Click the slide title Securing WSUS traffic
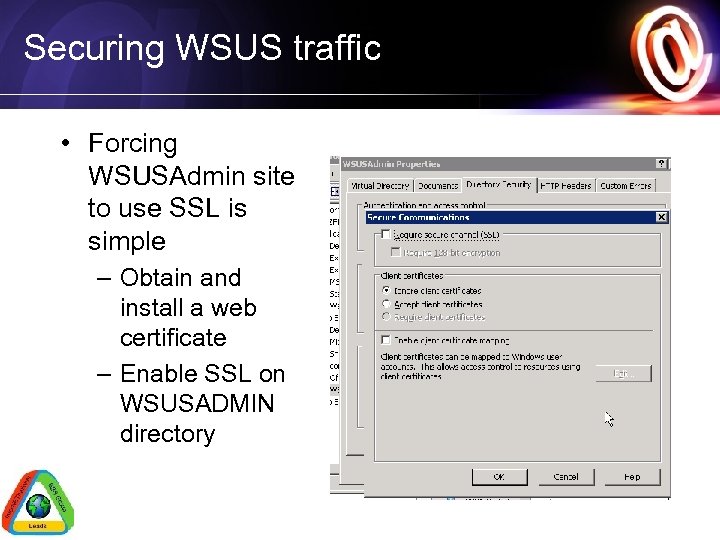720x540 pixels. tap(202, 47)
